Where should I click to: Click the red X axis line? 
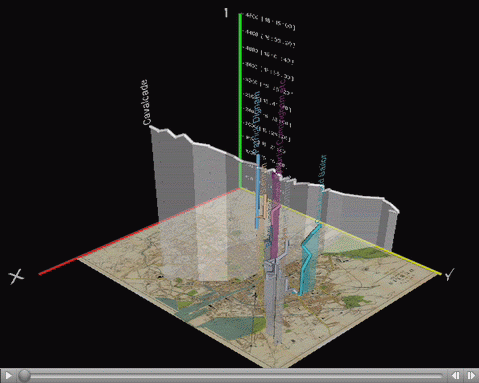pyautogui.click(x=138, y=231)
